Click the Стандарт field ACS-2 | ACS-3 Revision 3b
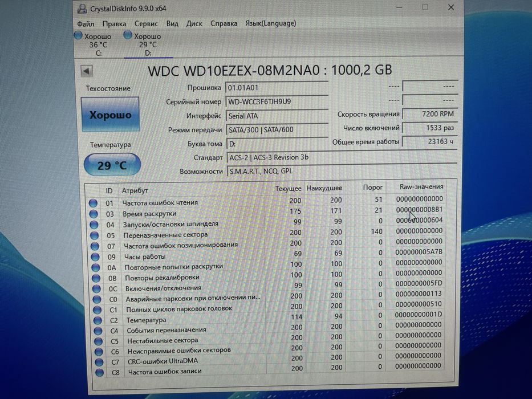The image size is (532, 399). click(x=342, y=157)
